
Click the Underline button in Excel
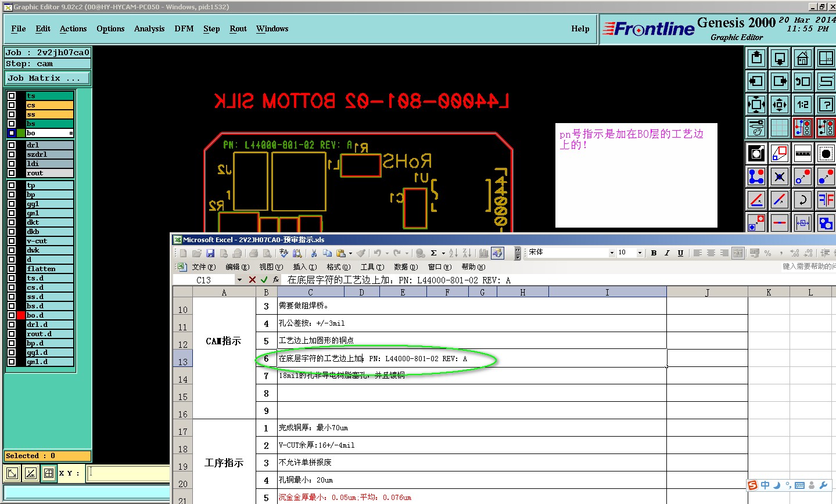coord(680,253)
